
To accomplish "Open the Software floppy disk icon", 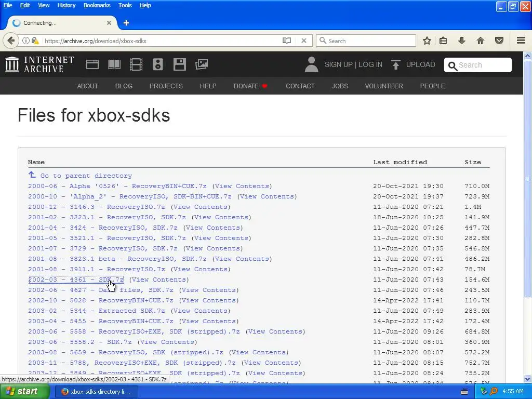I will click(179, 64).
